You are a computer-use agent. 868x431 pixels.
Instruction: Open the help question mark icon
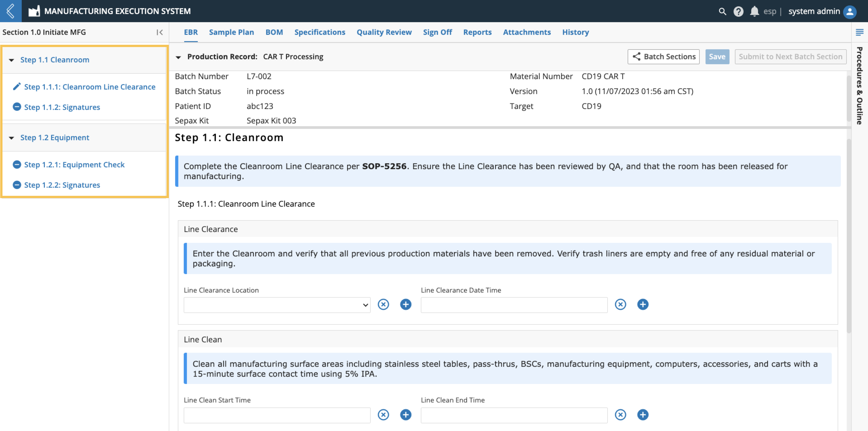pos(738,12)
